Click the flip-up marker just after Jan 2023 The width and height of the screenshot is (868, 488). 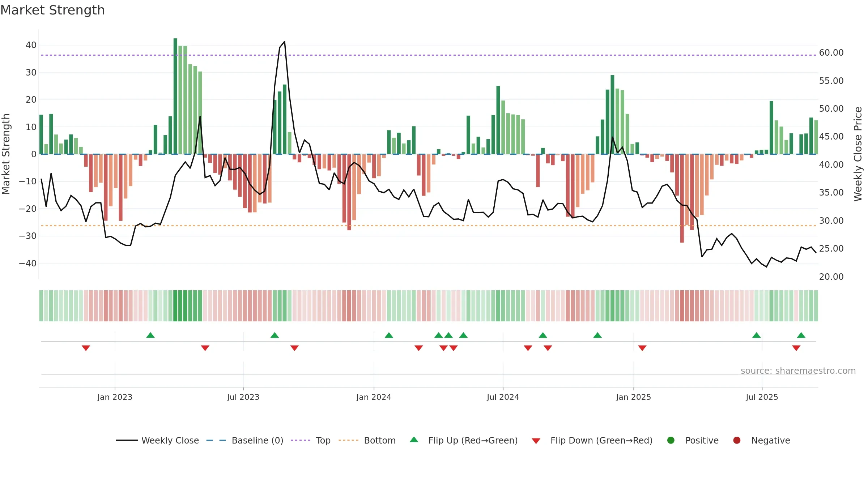tap(150, 335)
